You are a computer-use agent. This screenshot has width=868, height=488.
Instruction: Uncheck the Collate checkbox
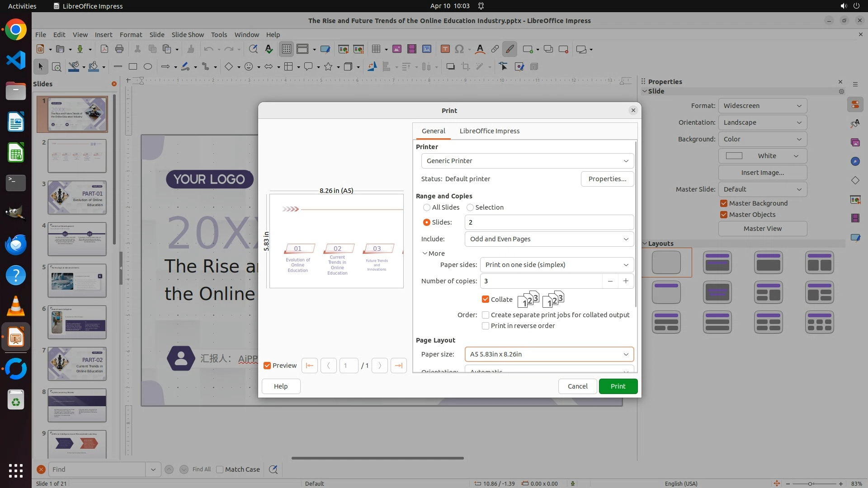486,300
